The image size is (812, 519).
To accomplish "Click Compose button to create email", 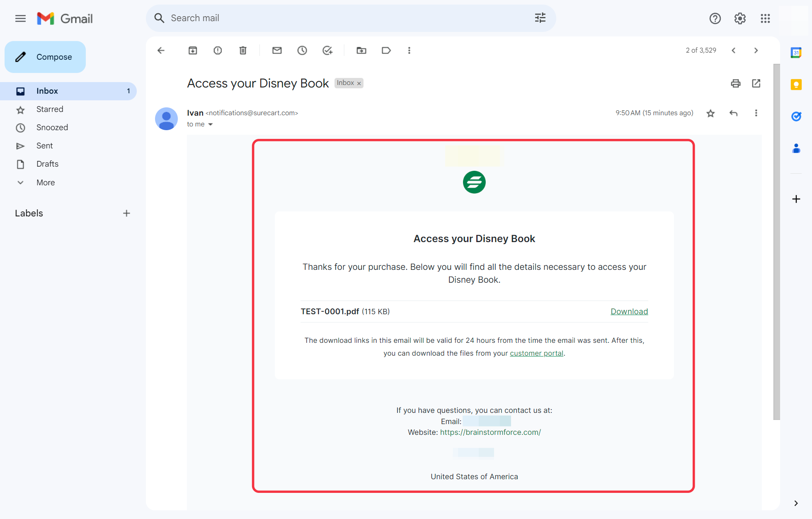I will [x=45, y=57].
